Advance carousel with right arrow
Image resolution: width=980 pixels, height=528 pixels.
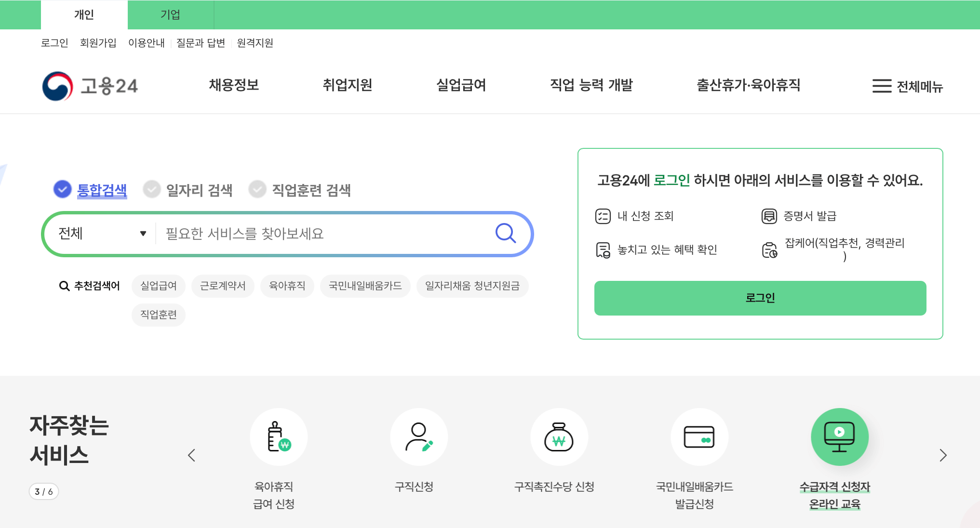point(943,455)
